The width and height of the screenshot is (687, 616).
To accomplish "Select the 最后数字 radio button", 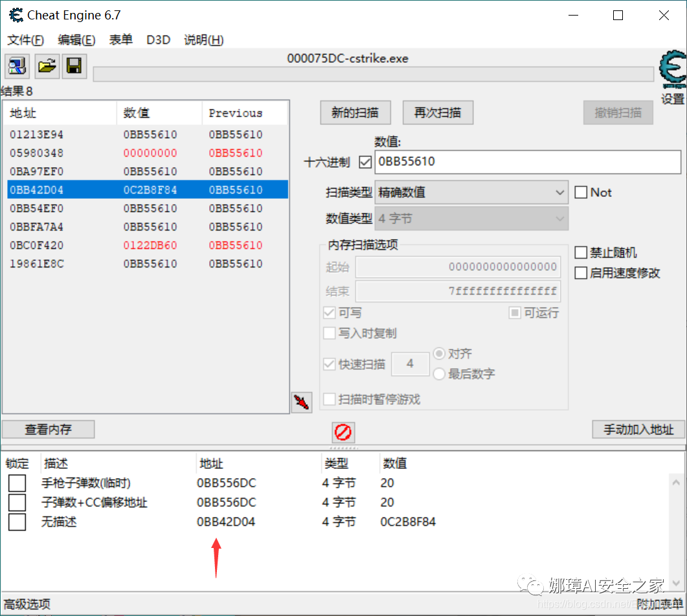I will [439, 374].
